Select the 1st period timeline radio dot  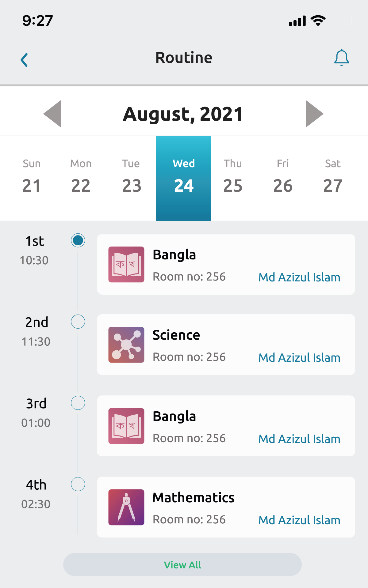(78, 240)
